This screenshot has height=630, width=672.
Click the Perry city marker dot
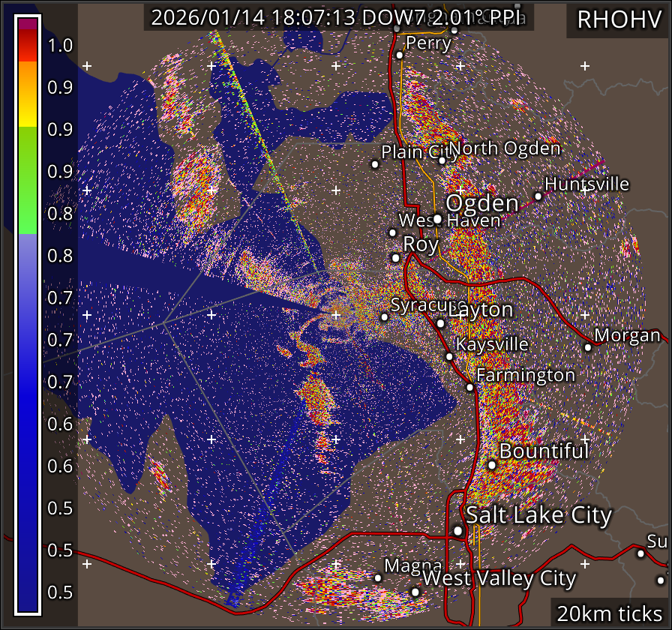(x=400, y=55)
